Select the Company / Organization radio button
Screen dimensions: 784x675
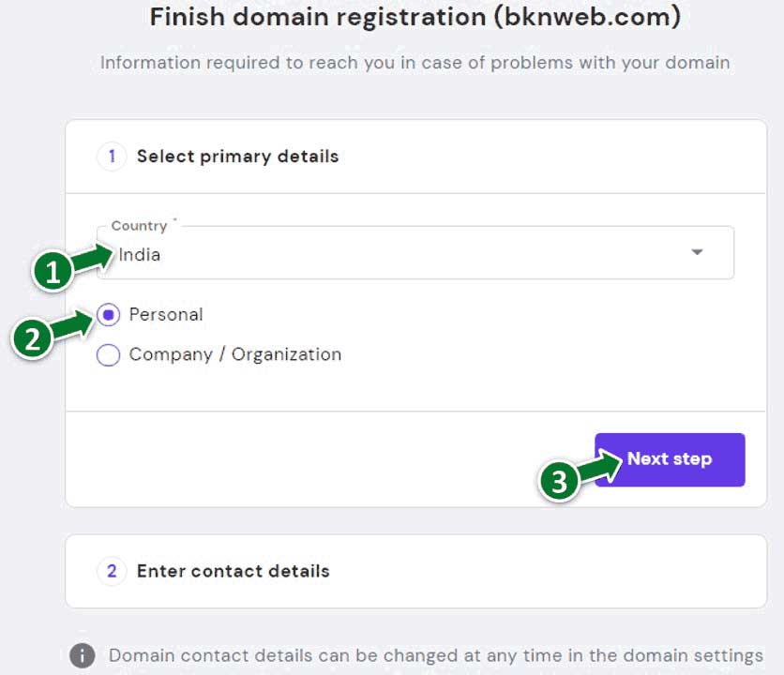[x=109, y=355]
